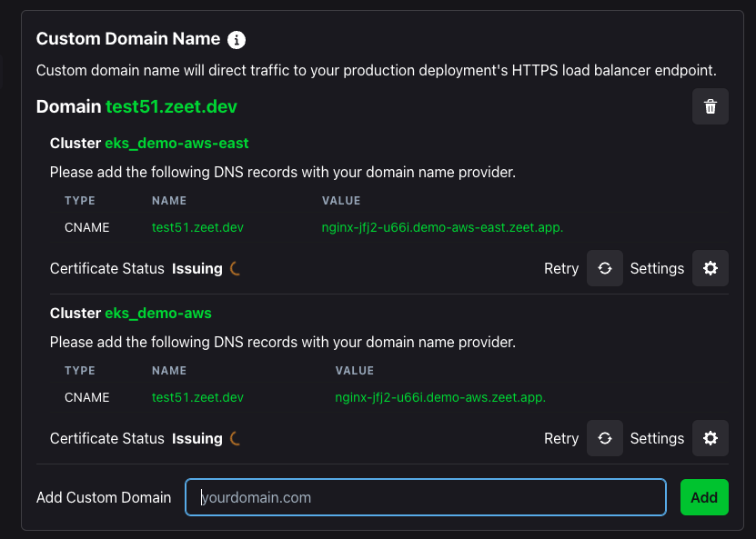
Task: Click the Add Custom Domain label
Action: click(104, 497)
